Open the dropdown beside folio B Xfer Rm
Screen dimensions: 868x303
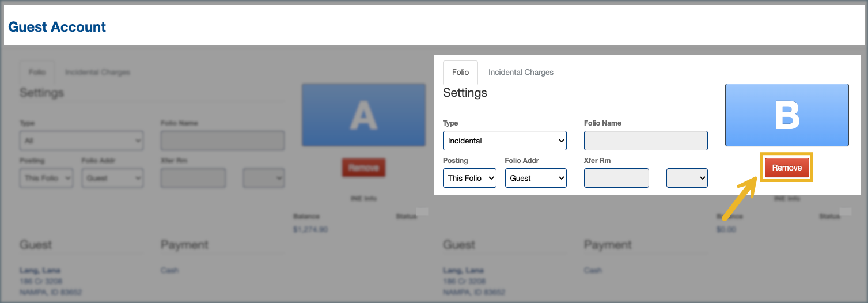(x=687, y=178)
